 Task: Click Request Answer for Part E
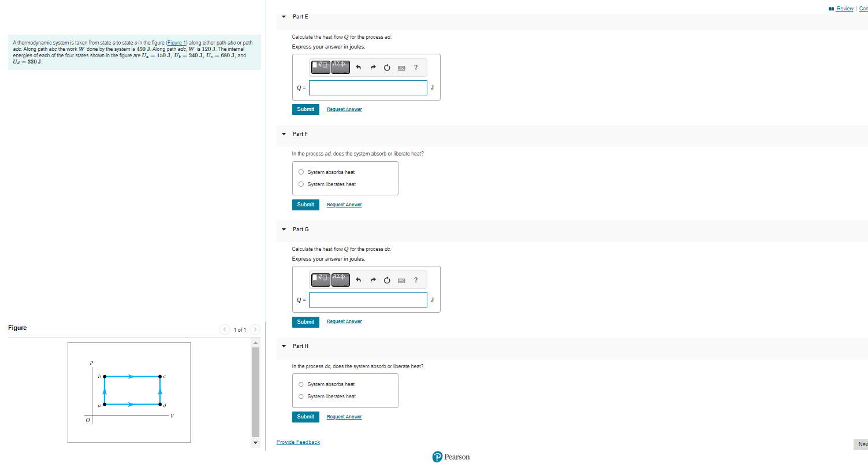coord(344,109)
